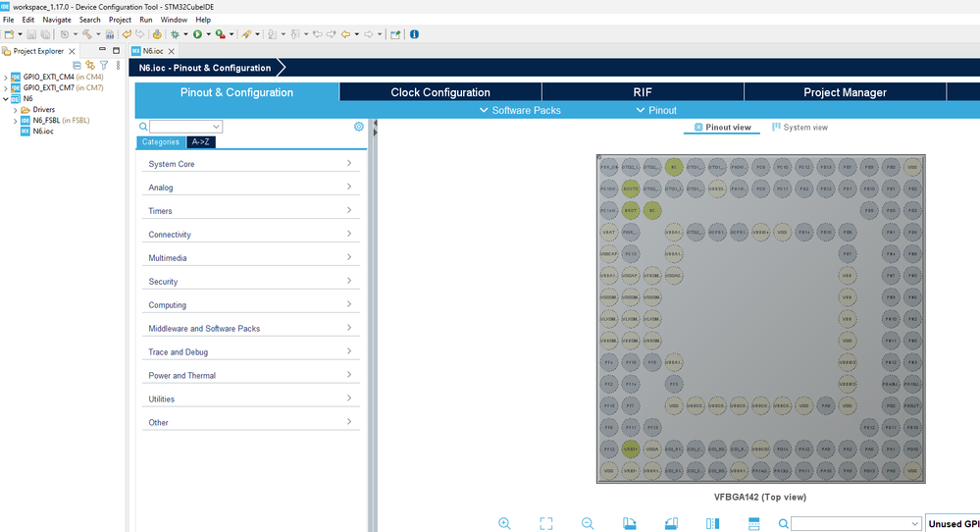This screenshot has height=532, width=980.
Task: Expand the Middleware and Software Packs category
Action: [250, 328]
